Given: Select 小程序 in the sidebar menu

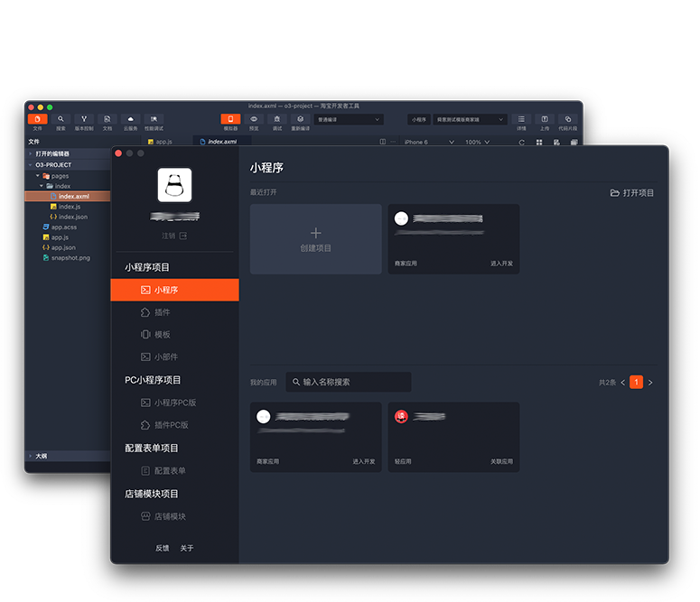Looking at the screenshot, I should click(174, 290).
